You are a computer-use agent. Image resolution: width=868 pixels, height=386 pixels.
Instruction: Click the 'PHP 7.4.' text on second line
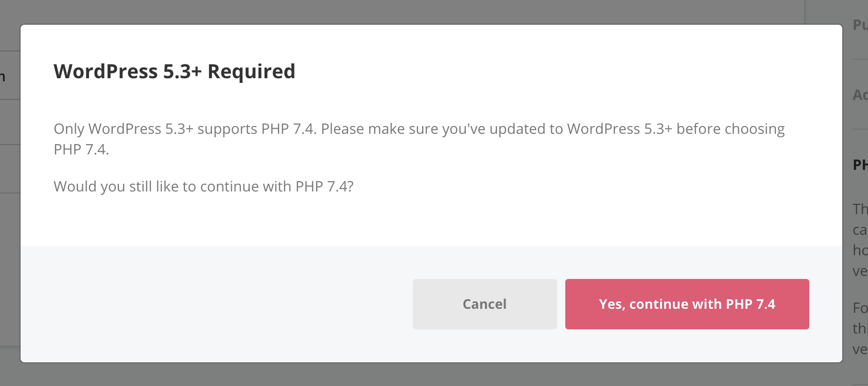click(x=81, y=149)
